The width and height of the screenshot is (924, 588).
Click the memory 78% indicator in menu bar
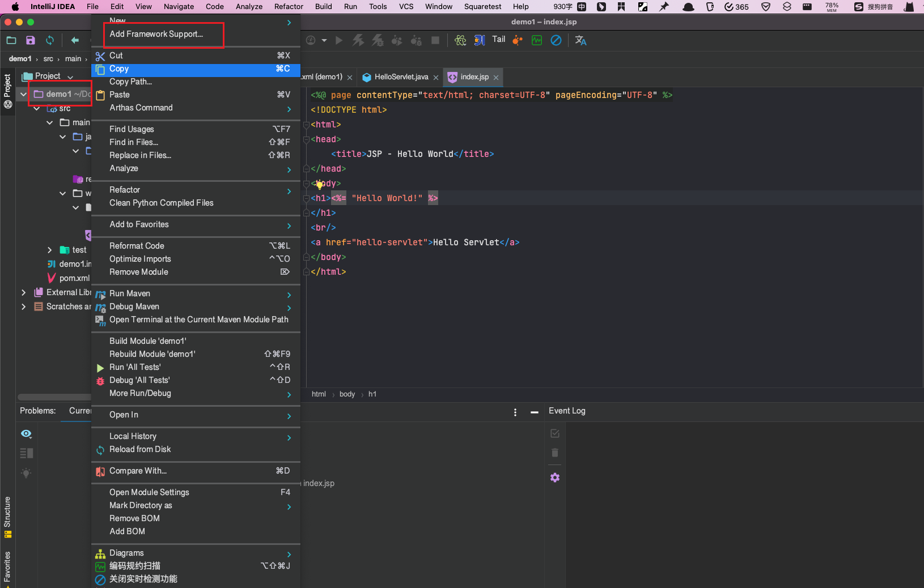(832, 7)
